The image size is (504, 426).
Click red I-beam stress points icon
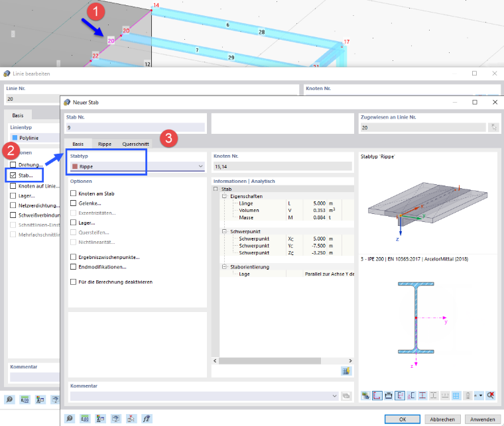pos(422,396)
